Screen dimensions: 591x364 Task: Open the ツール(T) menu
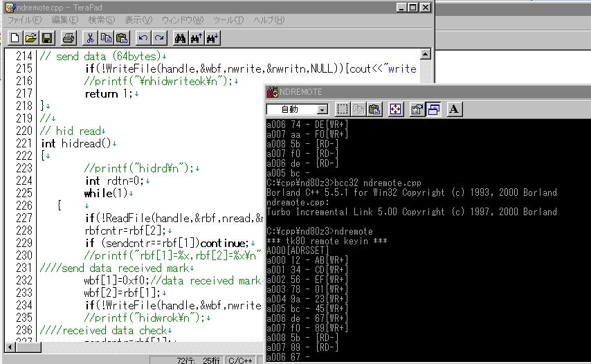click(x=228, y=20)
